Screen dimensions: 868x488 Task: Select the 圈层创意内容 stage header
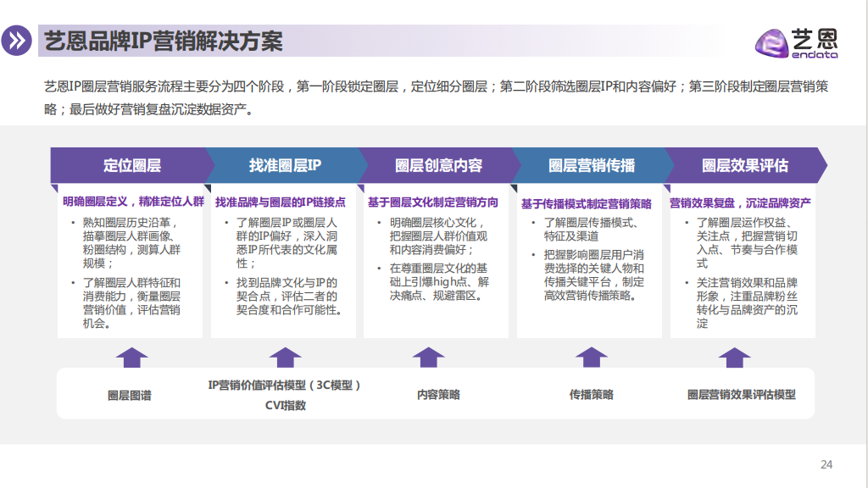pos(438,165)
